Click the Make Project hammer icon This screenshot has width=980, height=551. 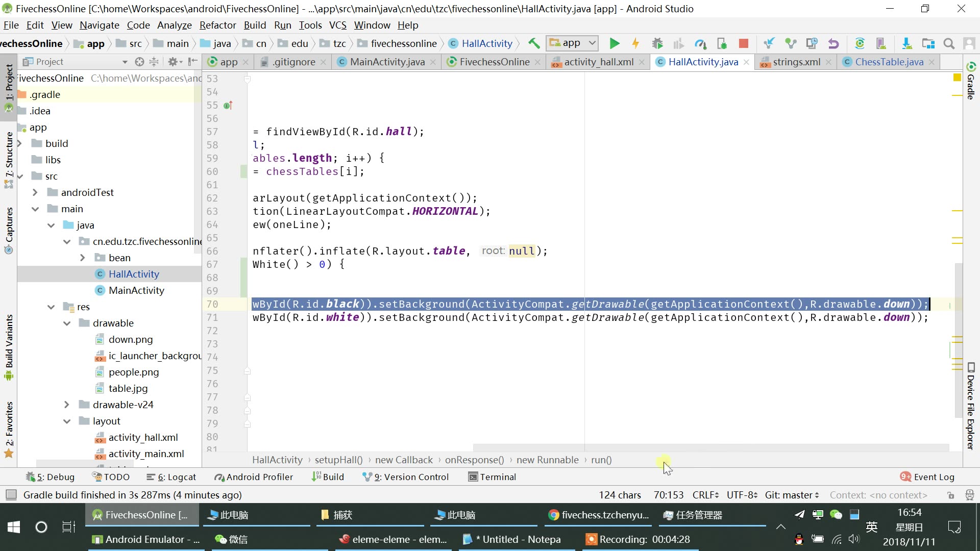point(534,43)
